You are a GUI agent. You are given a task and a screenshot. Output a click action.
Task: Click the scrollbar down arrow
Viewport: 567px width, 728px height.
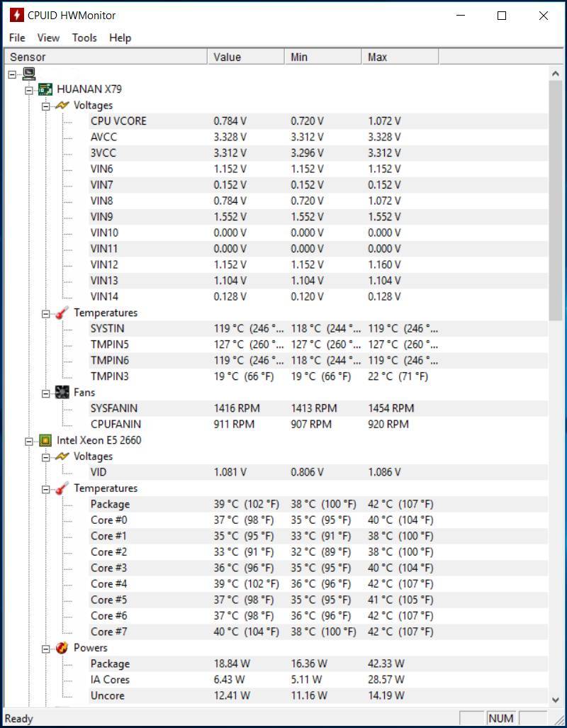coord(555,700)
